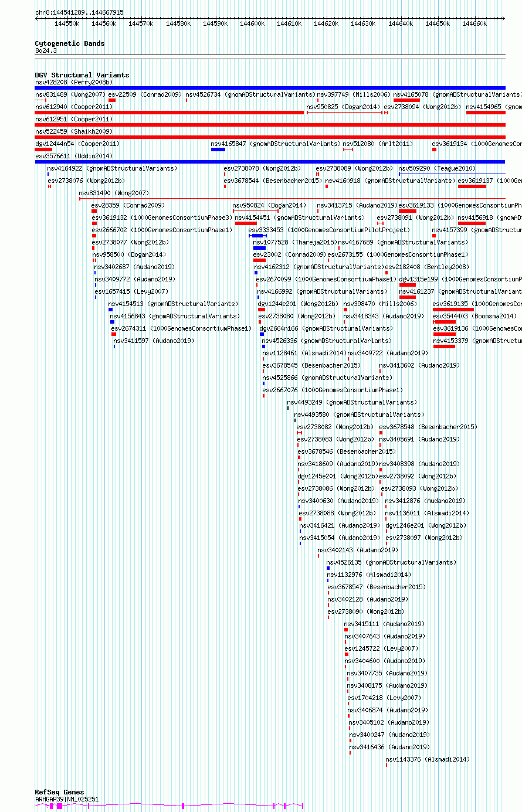Viewport: 522px width, 812px height.
Task: Select the 8q24.3 band label
Action: click(x=46, y=51)
